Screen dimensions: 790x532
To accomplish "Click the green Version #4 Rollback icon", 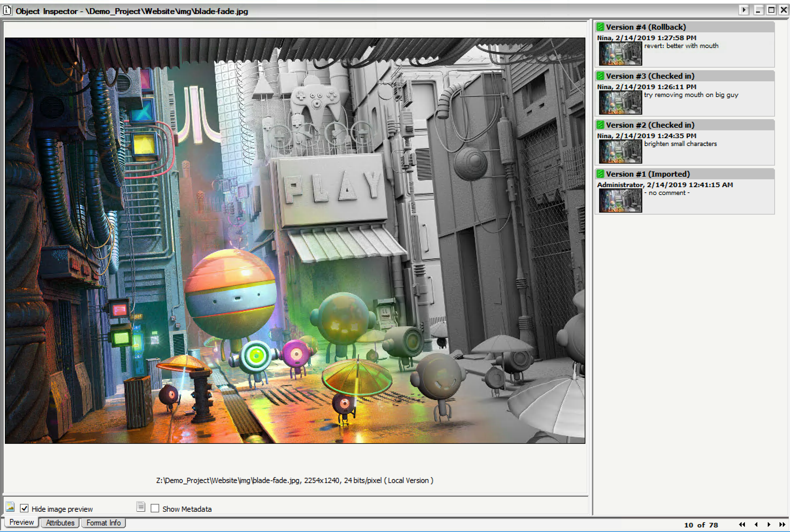I will [x=600, y=27].
